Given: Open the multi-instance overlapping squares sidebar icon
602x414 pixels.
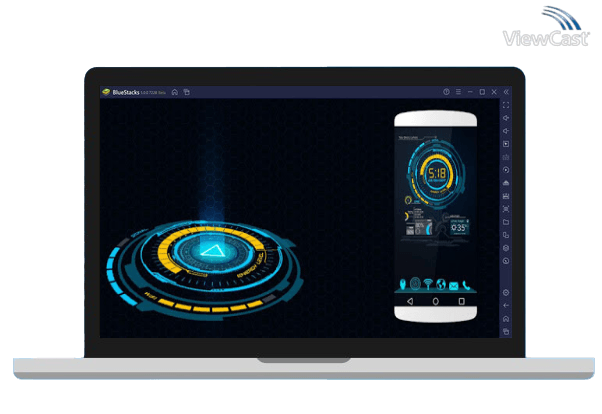Looking at the screenshot, I should 506,235.
